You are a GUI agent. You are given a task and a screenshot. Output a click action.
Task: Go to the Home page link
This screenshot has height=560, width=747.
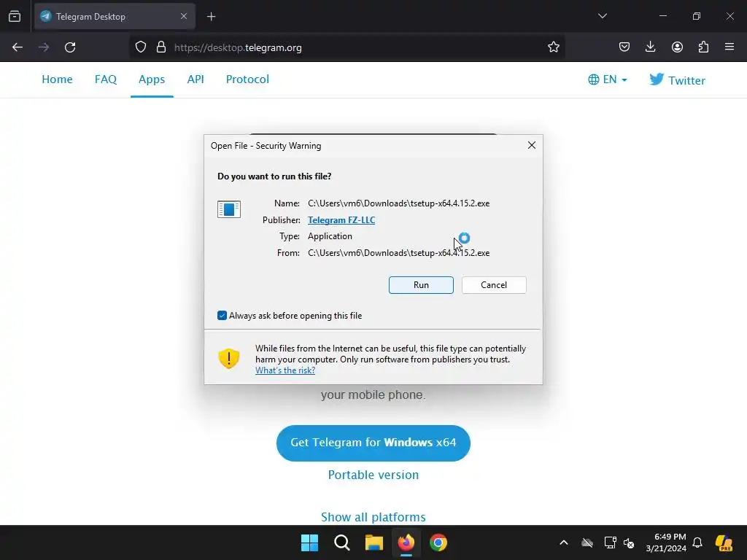pyautogui.click(x=57, y=79)
